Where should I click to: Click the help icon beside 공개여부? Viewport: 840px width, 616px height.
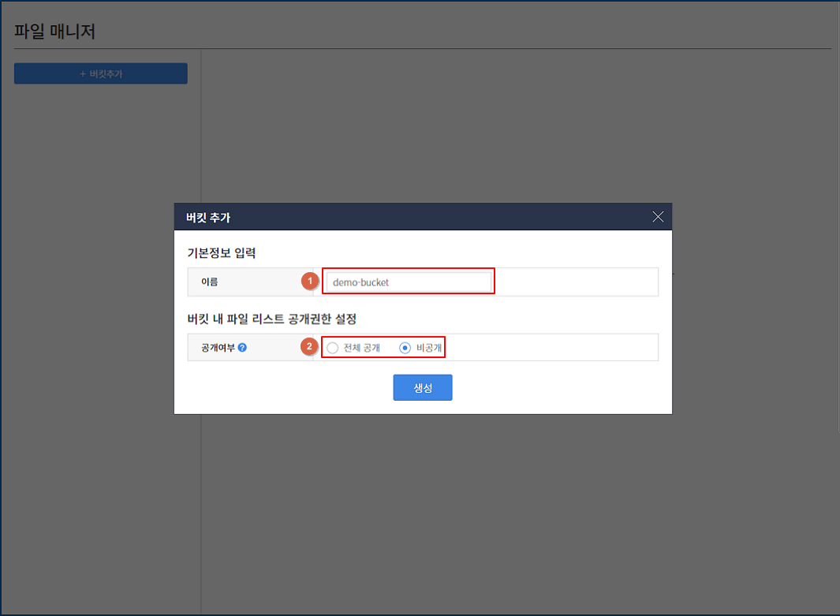coord(242,347)
